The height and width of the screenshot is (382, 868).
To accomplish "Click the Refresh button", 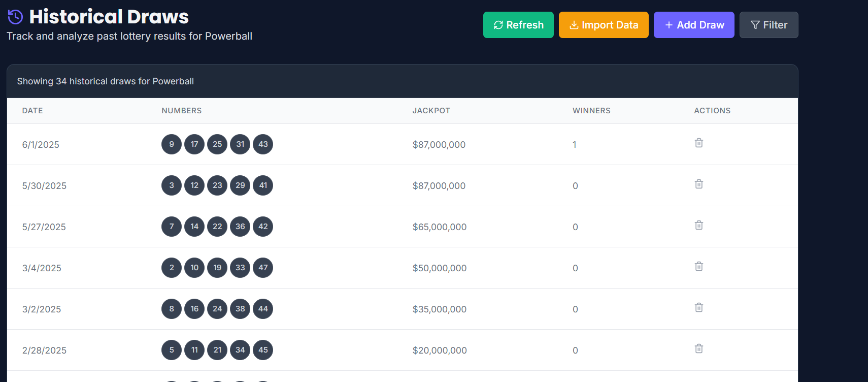I will pos(518,25).
